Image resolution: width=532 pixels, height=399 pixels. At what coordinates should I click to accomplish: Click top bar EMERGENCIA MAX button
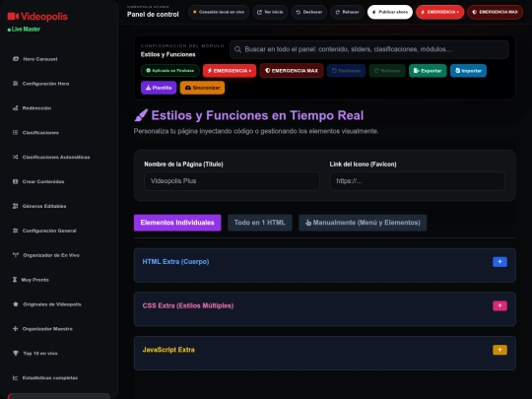click(x=495, y=12)
